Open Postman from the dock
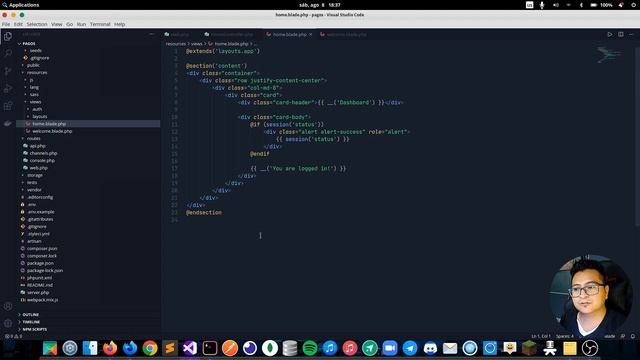 point(230,348)
